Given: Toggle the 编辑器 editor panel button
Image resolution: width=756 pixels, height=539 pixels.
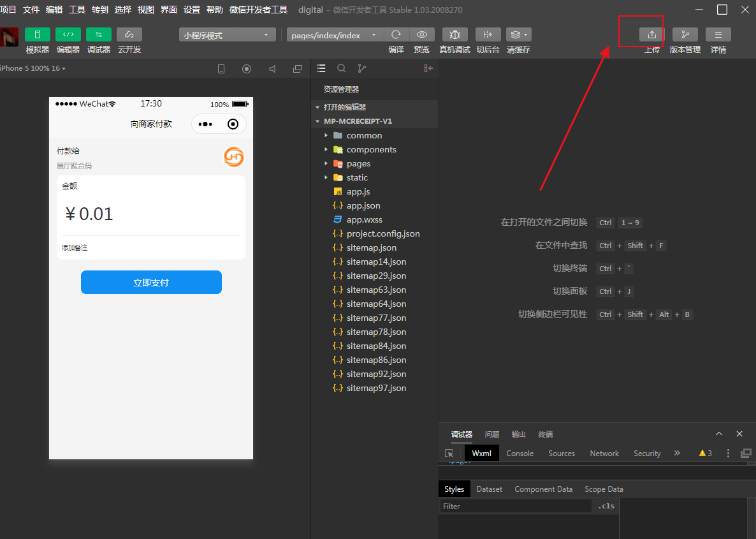Looking at the screenshot, I should pos(68,34).
